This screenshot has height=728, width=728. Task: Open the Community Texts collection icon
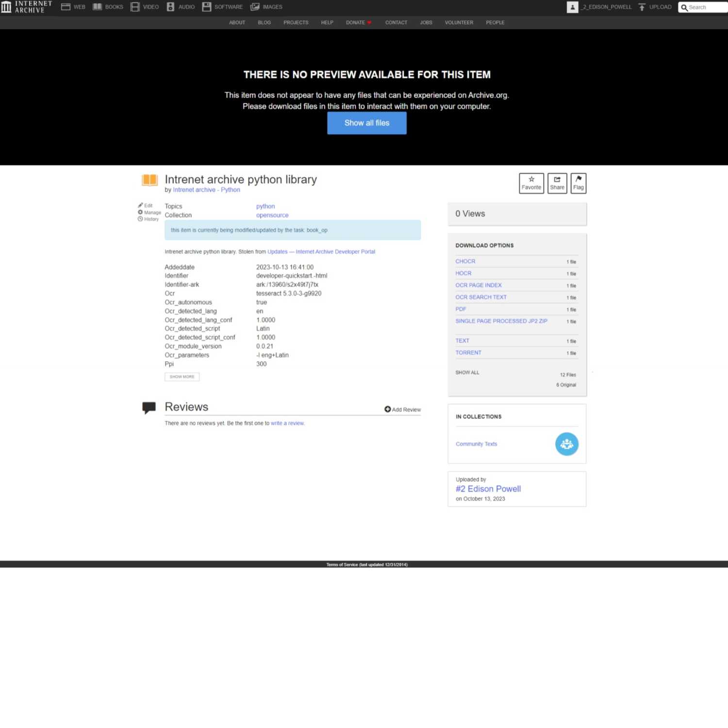click(566, 444)
